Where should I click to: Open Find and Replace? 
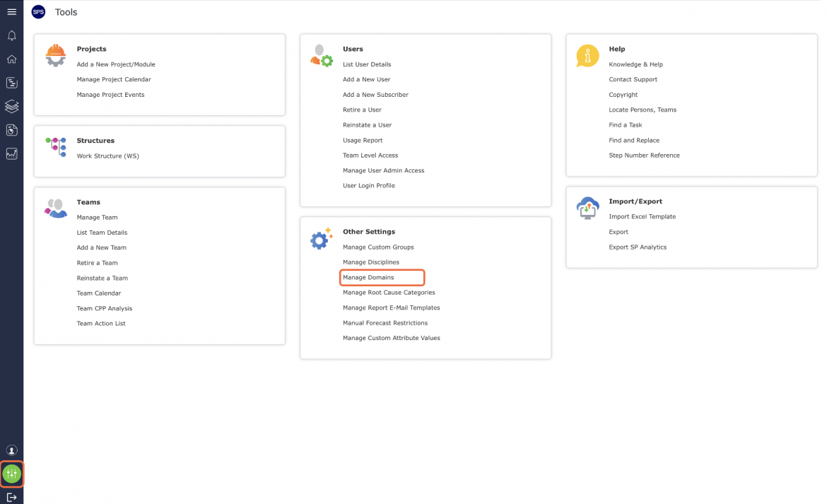pos(634,140)
